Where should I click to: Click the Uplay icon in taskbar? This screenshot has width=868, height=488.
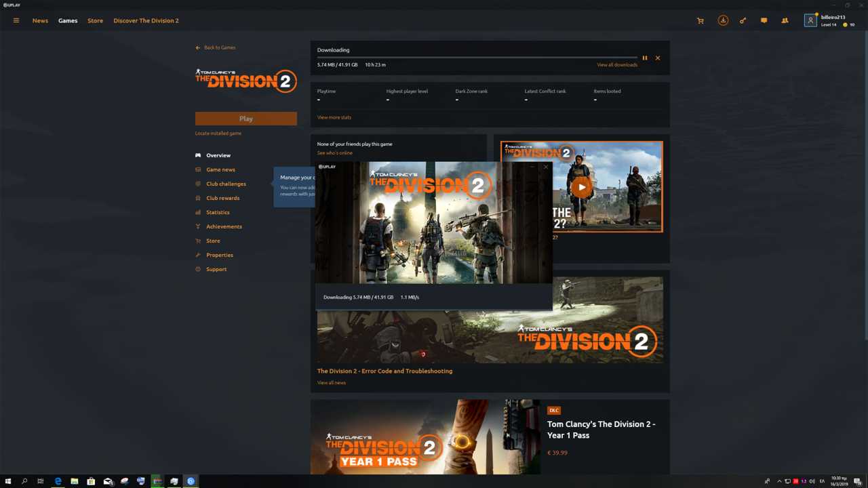[x=191, y=481]
